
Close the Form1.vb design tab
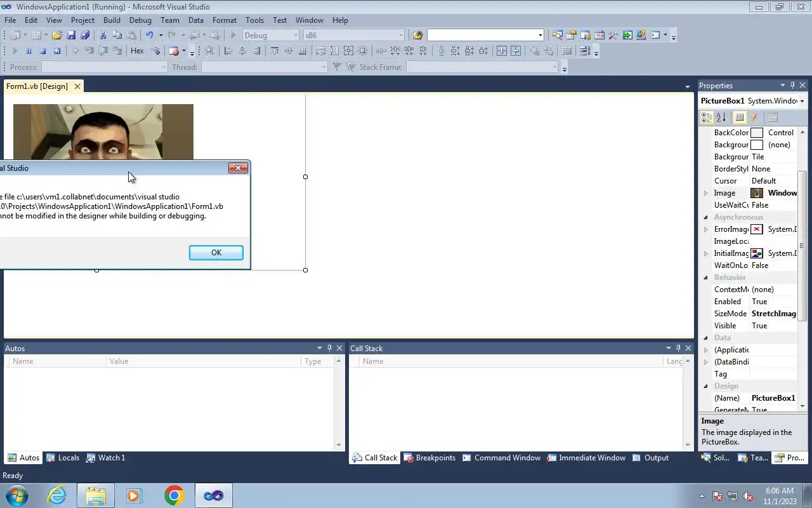77,86
